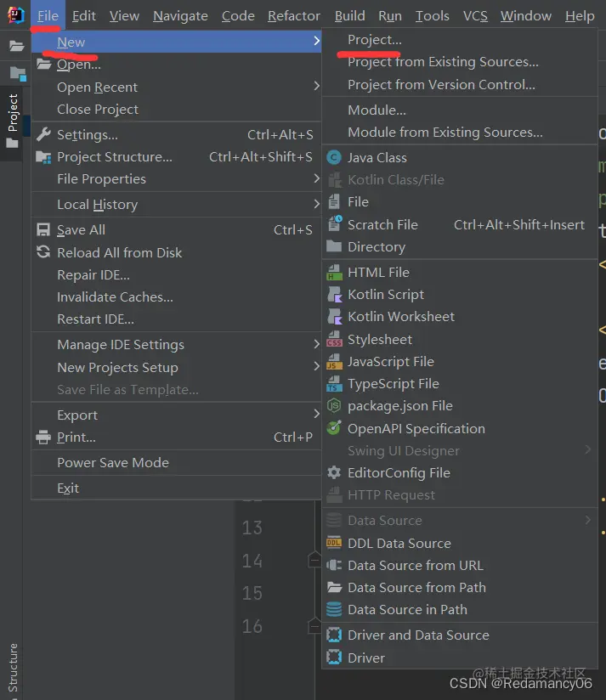Click the TypeScript File icon
606x700 pixels.
coord(335,383)
